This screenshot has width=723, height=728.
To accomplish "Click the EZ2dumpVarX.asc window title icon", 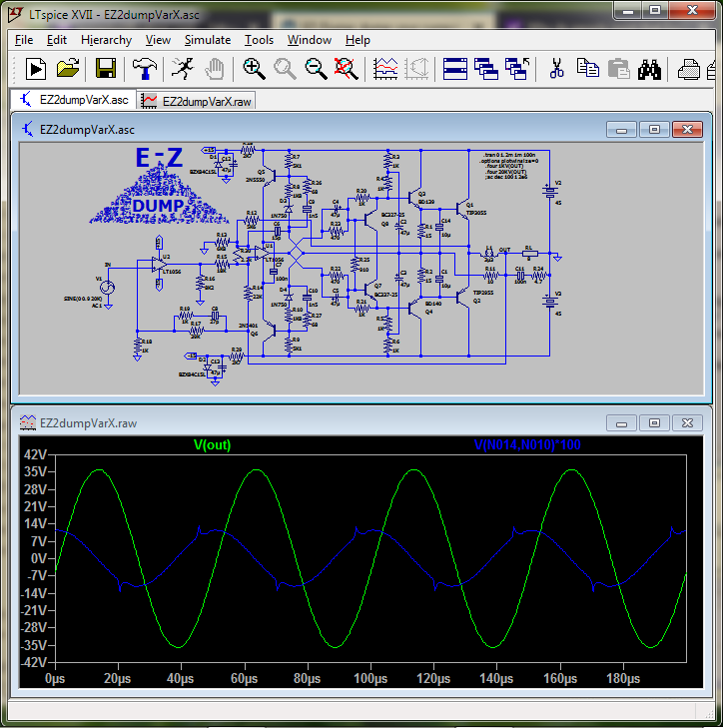I will [x=28, y=129].
